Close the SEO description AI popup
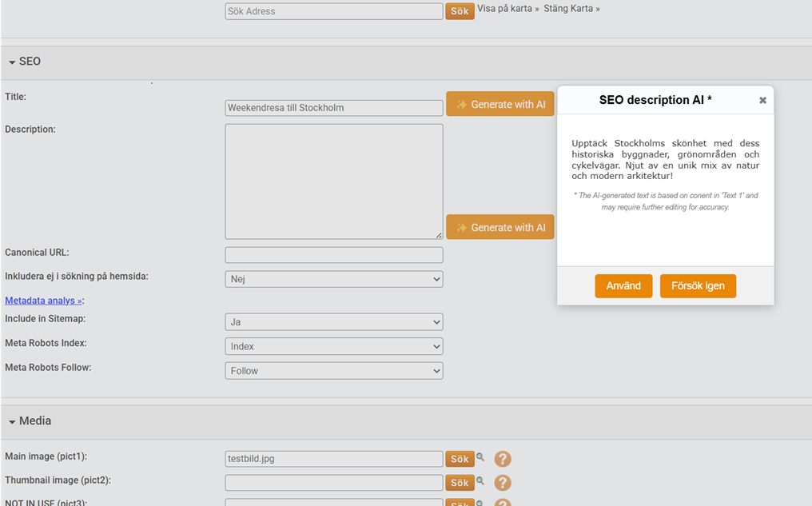The width and height of the screenshot is (812, 506). pyautogui.click(x=762, y=101)
